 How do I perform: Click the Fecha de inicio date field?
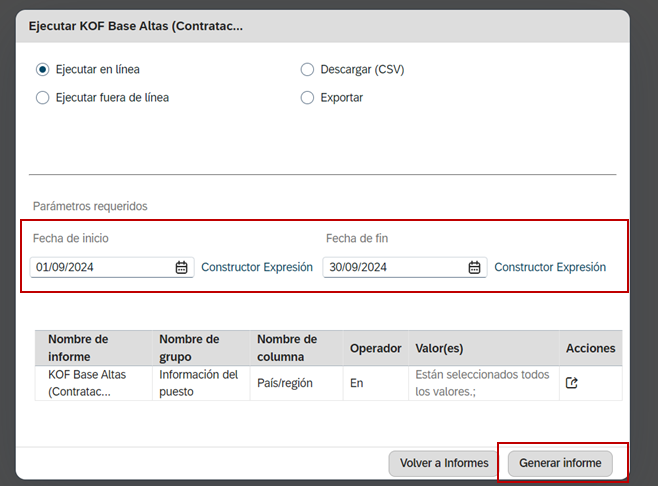[100, 268]
